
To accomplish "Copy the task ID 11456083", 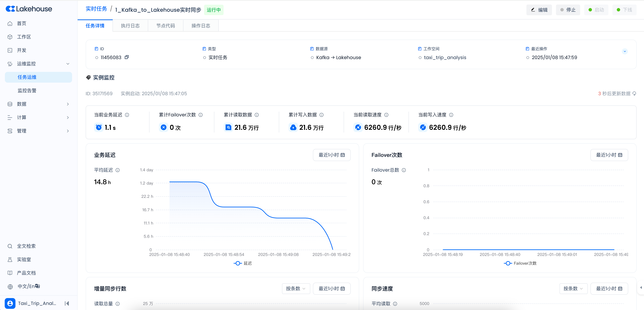I will click(x=127, y=57).
